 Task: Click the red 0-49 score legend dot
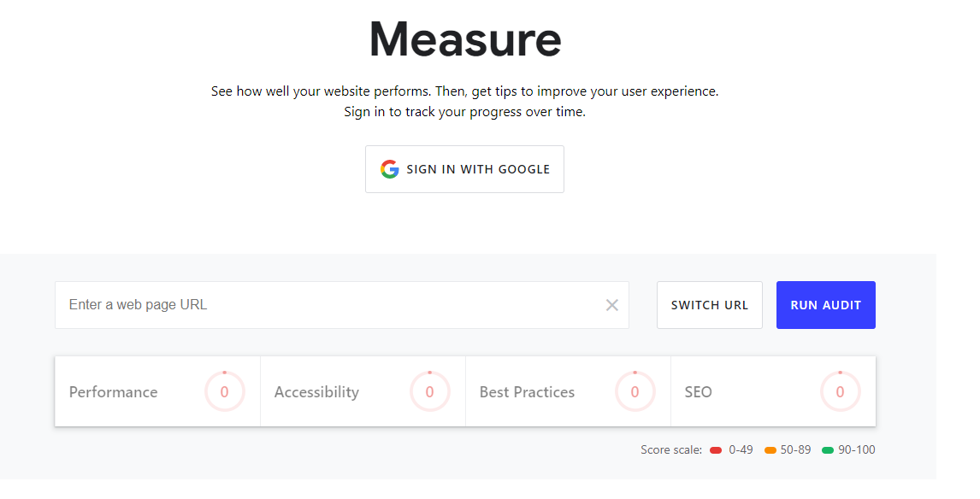pos(716,450)
